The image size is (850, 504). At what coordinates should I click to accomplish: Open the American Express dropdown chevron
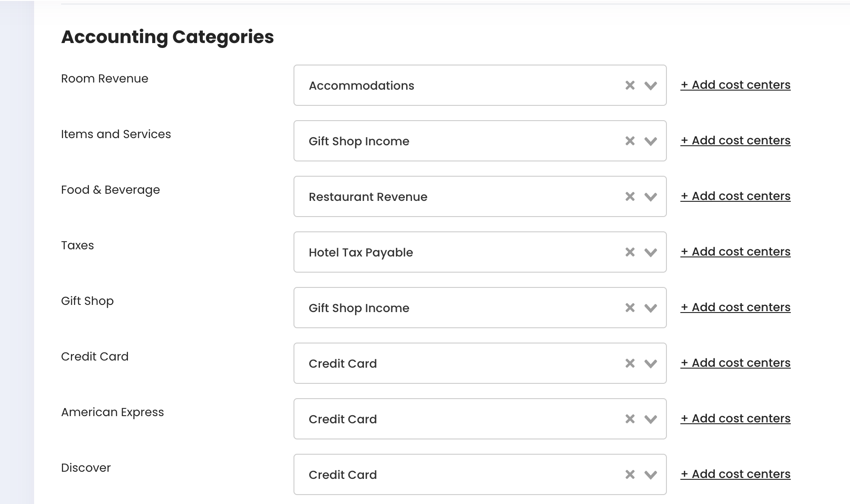[650, 419]
